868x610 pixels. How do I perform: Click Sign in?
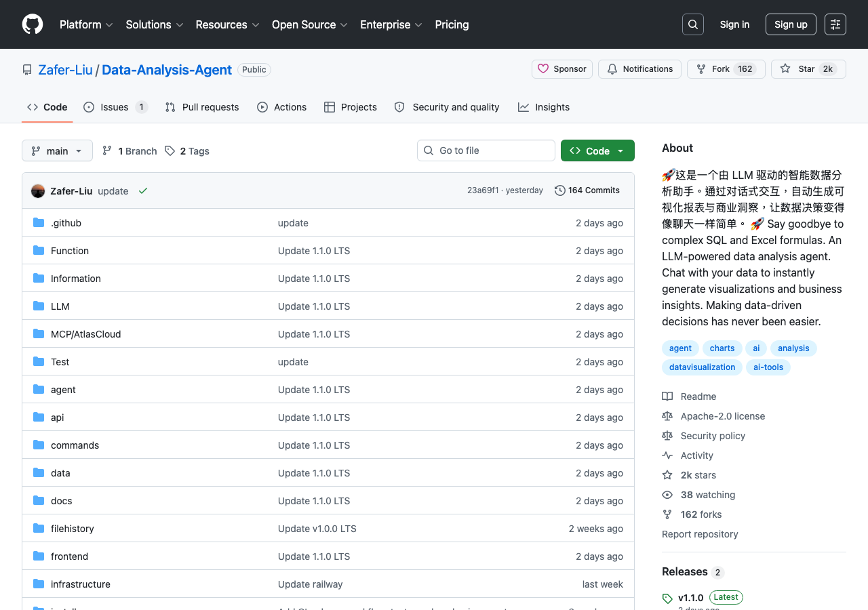coord(734,24)
